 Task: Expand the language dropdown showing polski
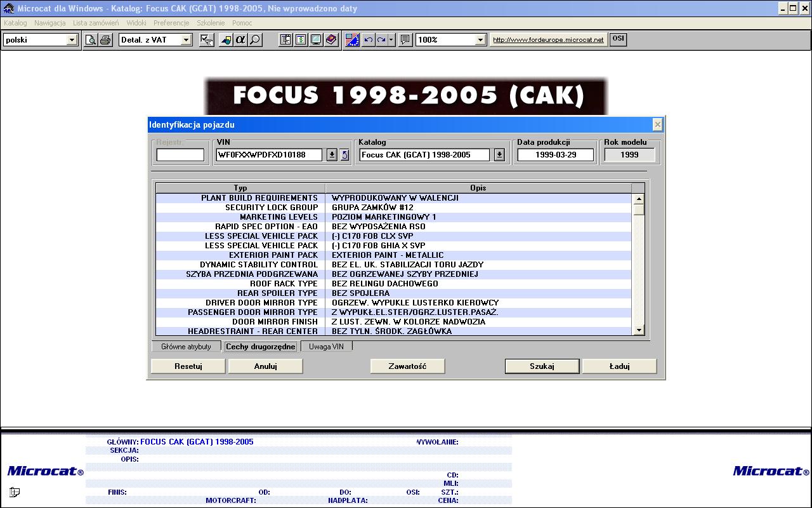72,40
